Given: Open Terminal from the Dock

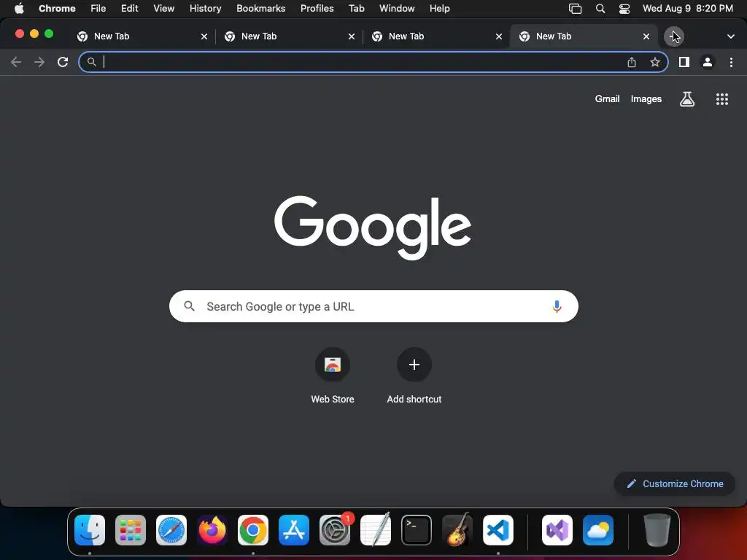Looking at the screenshot, I should 417,530.
